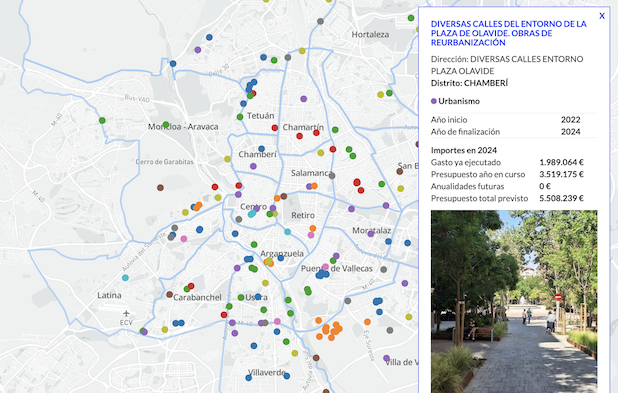Select the gray marker right of the Salamanca label

[332, 176]
